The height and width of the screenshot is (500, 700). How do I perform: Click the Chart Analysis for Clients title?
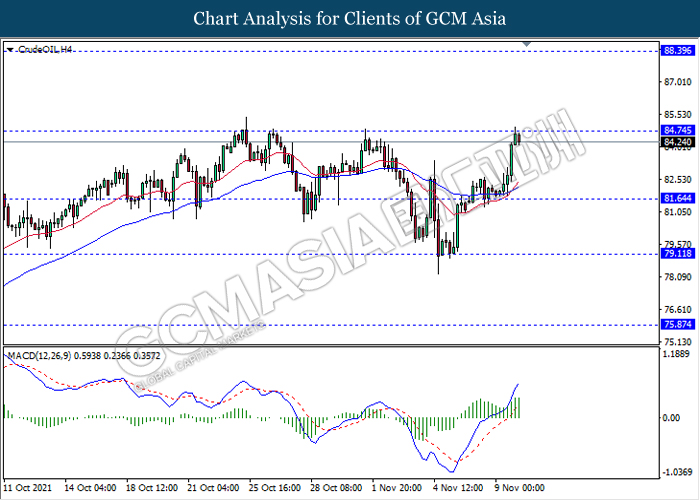350,19
